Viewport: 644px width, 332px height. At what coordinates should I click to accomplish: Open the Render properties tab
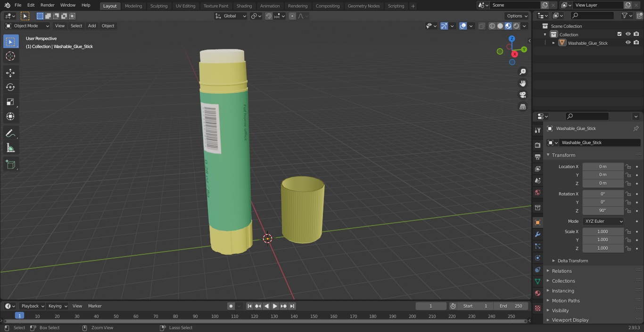(x=537, y=145)
